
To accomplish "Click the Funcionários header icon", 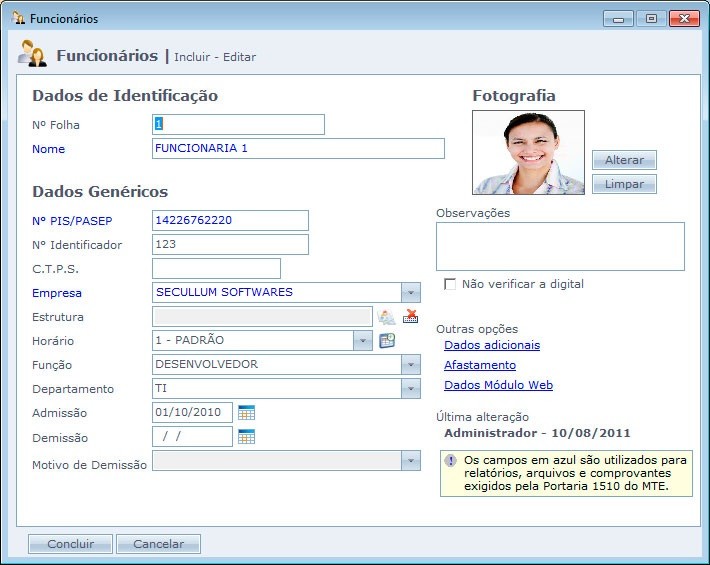I will [33, 55].
